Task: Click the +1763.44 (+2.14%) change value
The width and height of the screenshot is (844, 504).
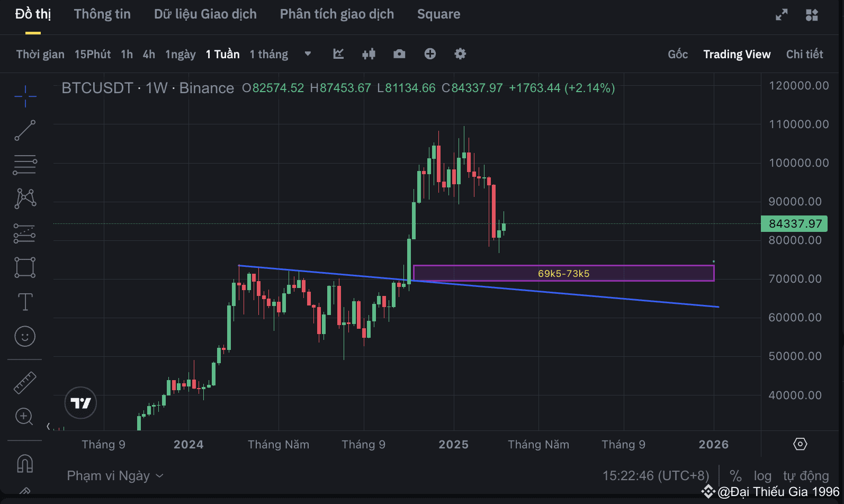Action: (x=562, y=88)
